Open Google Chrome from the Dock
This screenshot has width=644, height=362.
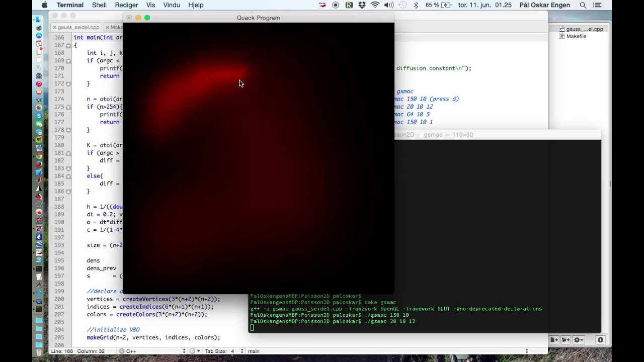coord(39,156)
